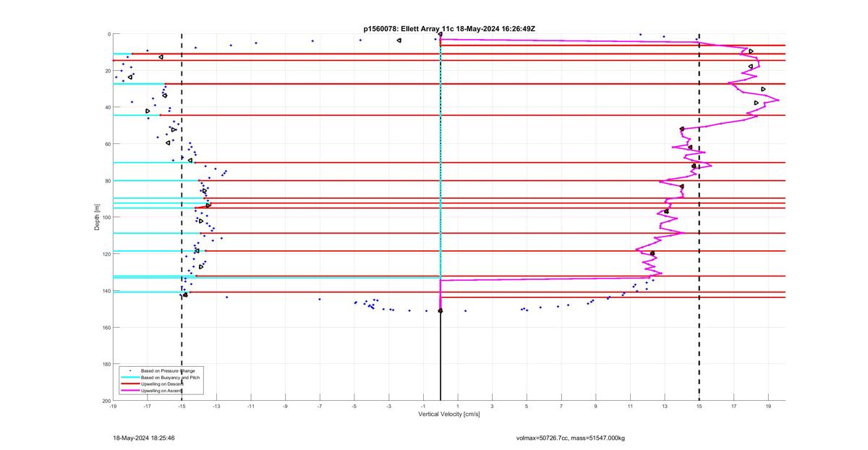Click depth axis tick label '20'

[x=107, y=71]
